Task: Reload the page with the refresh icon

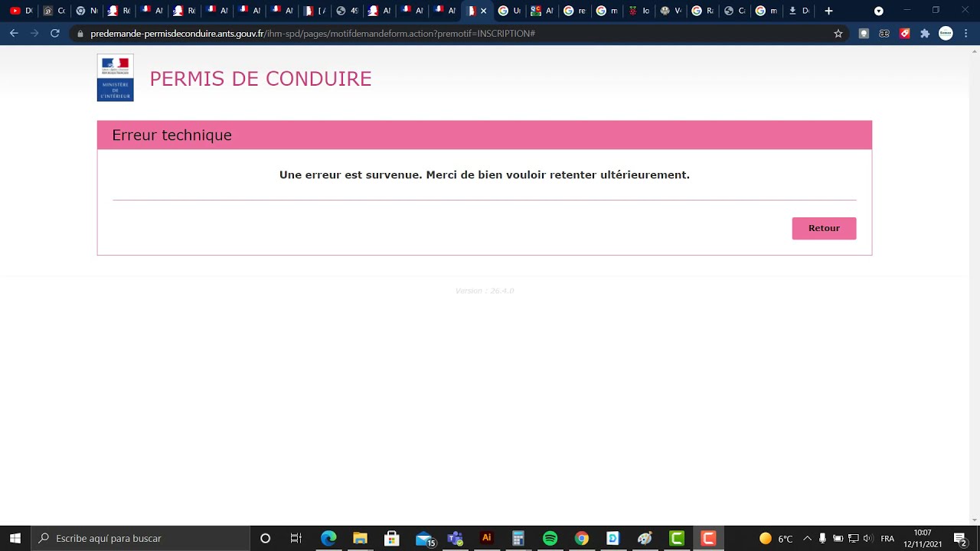Action: [54, 34]
